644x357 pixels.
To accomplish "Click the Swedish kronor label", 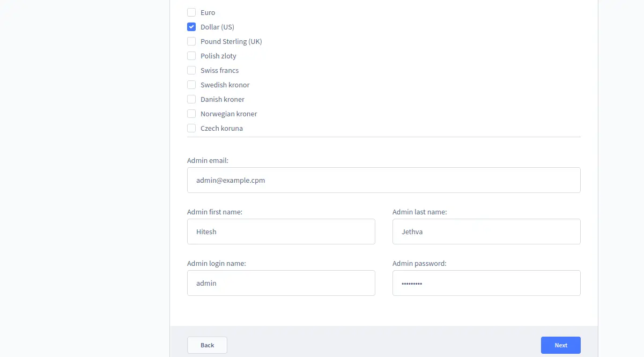I will tap(225, 85).
